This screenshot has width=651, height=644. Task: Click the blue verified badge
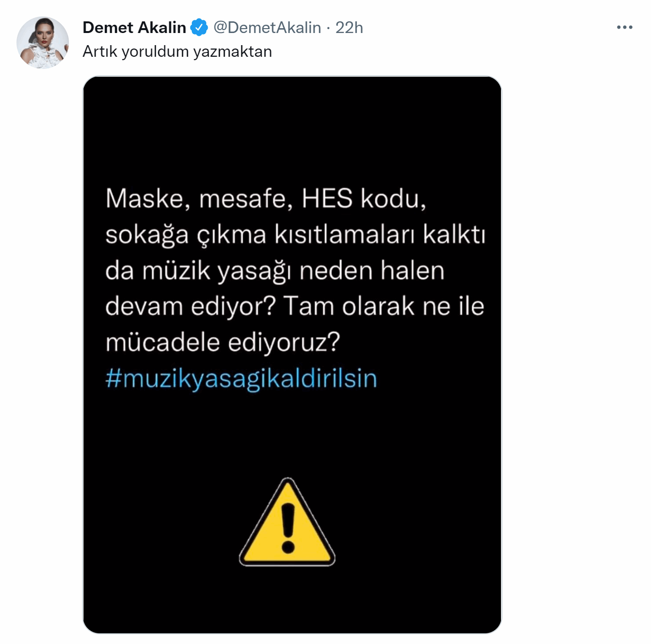[x=199, y=27]
